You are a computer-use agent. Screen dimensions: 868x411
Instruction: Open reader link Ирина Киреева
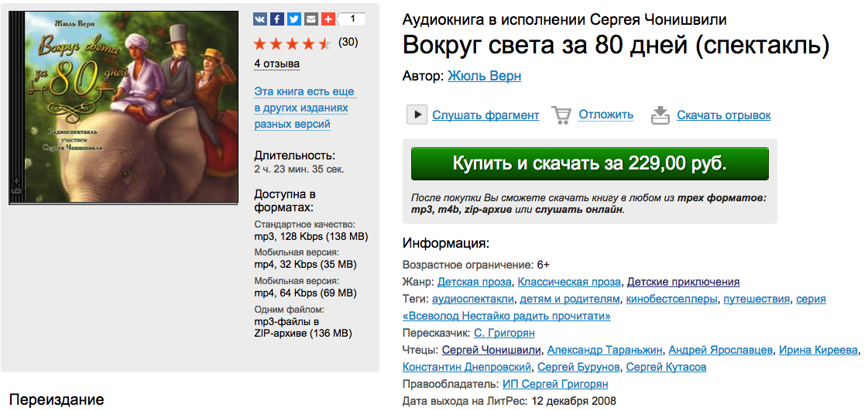818,350
